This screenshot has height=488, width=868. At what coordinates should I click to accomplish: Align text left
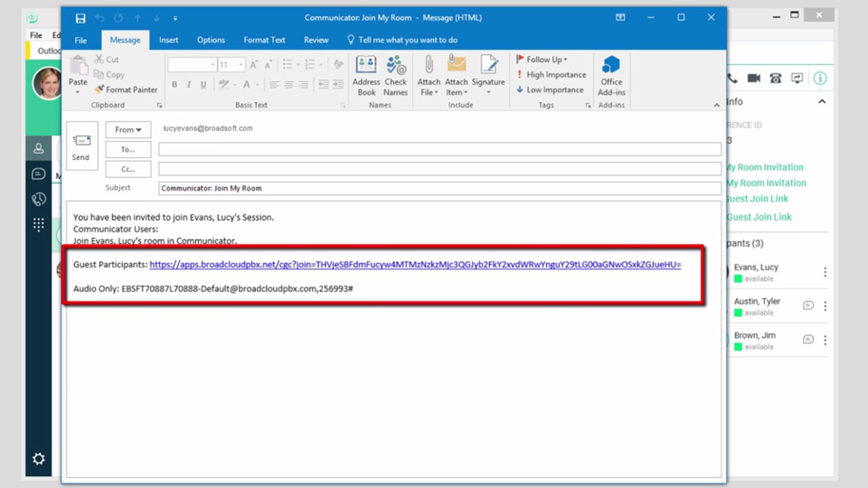[275, 85]
